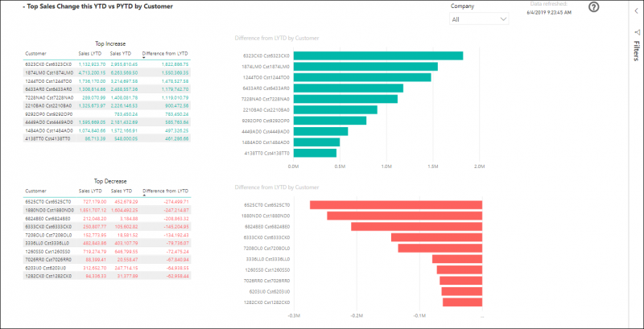This screenshot has width=644, height=329.
Task: Select row 6323CK0 in Top Increase table
Action: click(x=107, y=64)
